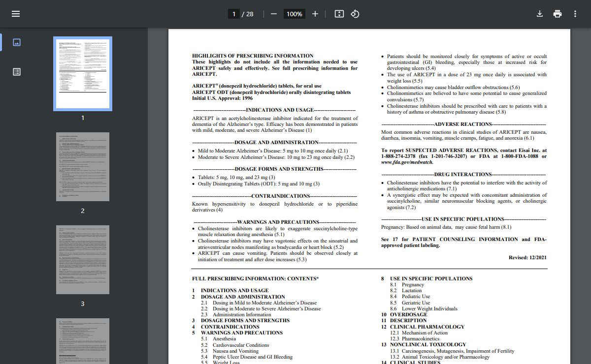Viewport: 591px width, 364px height.
Task: Click 'HIGHLIGHTS OF PRESCRIBING INFORMATION' heading
Action: click(253, 56)
